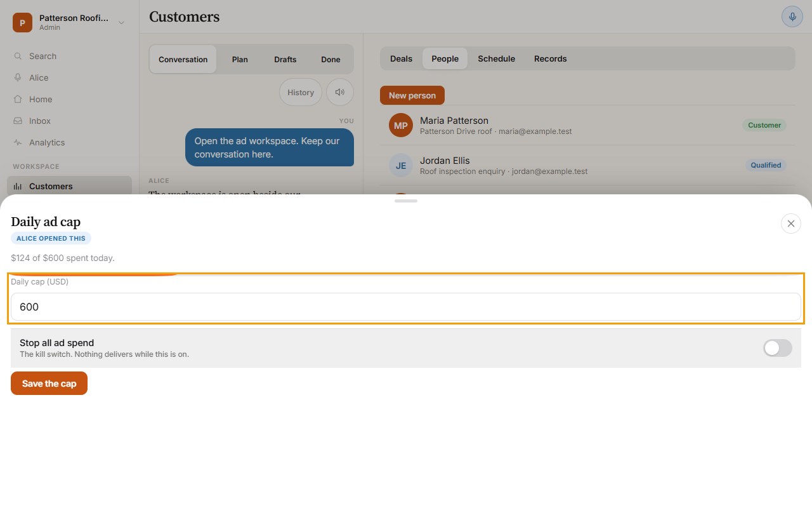Click the microphone icon in top-right corner
This screenshot has height=508, width=812.
click(x=792, y=17)
